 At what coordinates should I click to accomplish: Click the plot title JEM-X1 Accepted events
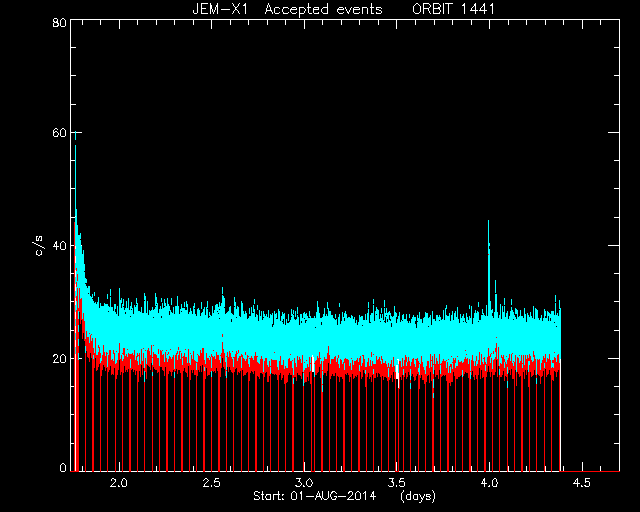(287, 9)
